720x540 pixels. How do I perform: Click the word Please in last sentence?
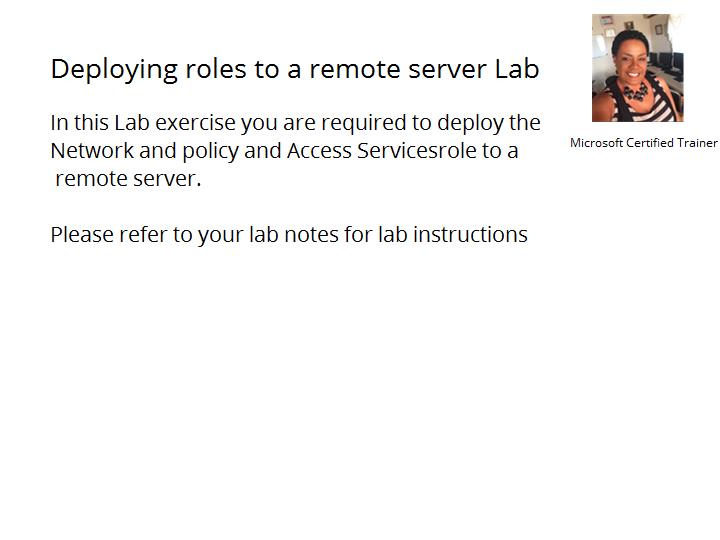coord(82,235)
